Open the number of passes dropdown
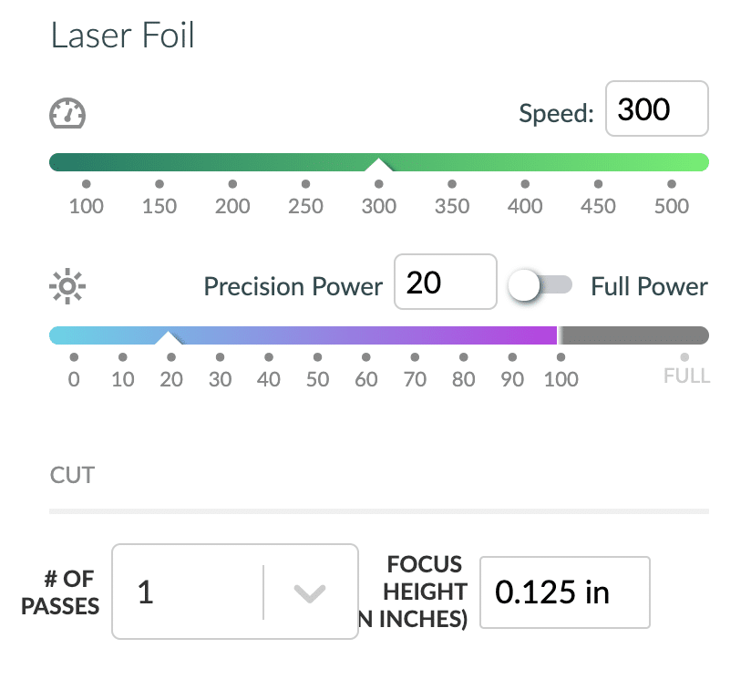The image size is (751, 700). coord(235,592)
